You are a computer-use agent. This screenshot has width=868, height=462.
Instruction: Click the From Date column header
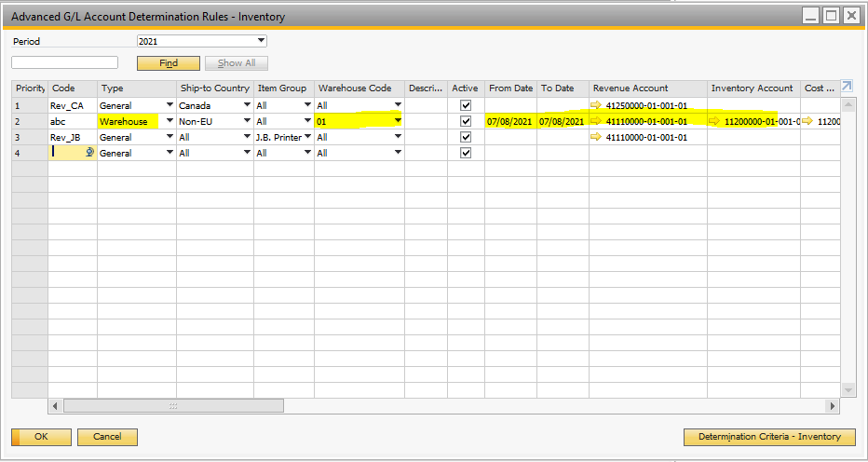(511, 88)
